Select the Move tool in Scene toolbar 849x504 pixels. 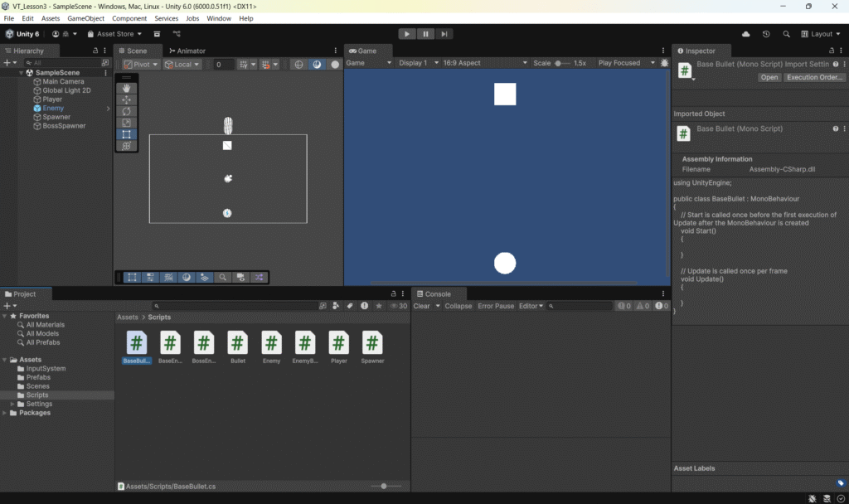coord(126,99)
